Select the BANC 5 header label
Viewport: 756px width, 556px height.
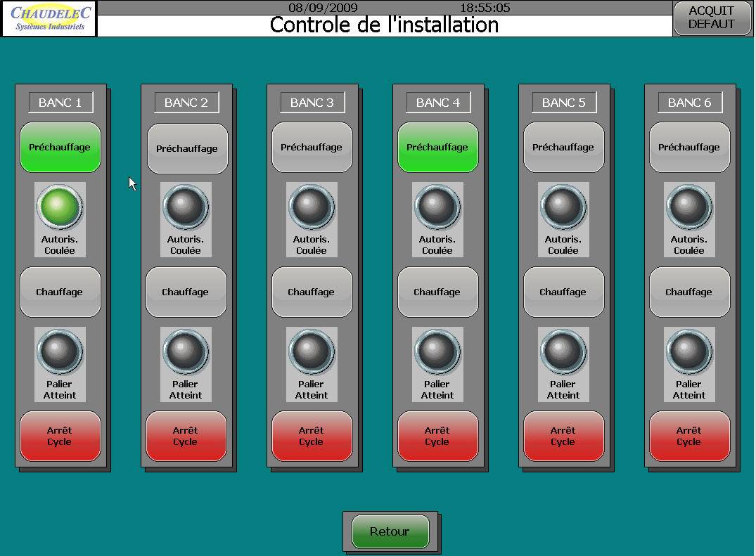(x=563, y=103)
